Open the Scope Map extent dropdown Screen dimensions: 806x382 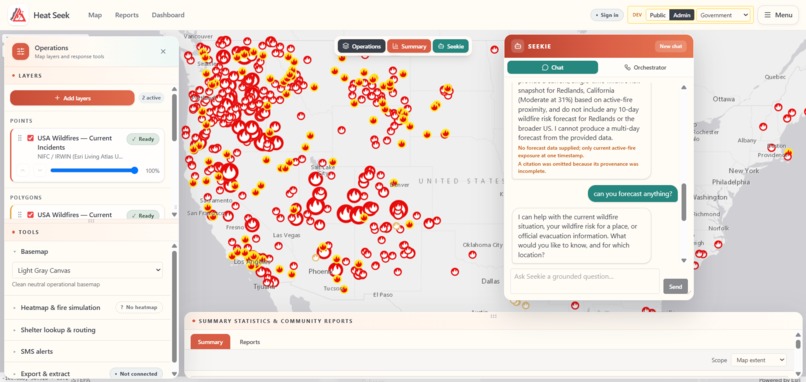pos(759,360)
